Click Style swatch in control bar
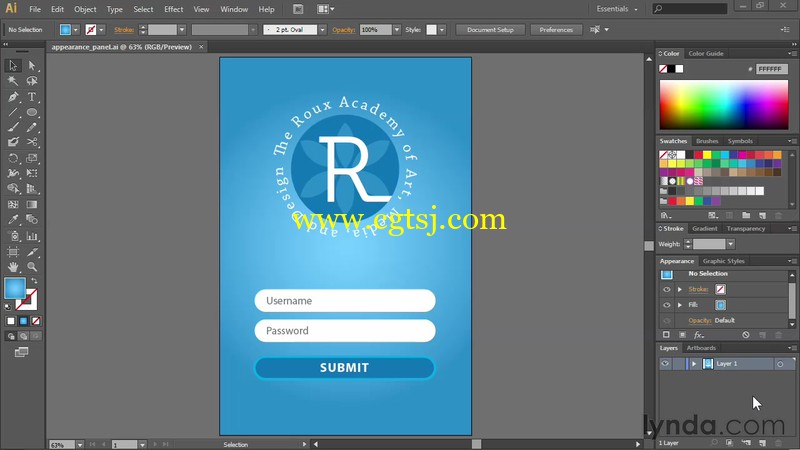This screenshot has width=800, height=450. click(432, 30)
